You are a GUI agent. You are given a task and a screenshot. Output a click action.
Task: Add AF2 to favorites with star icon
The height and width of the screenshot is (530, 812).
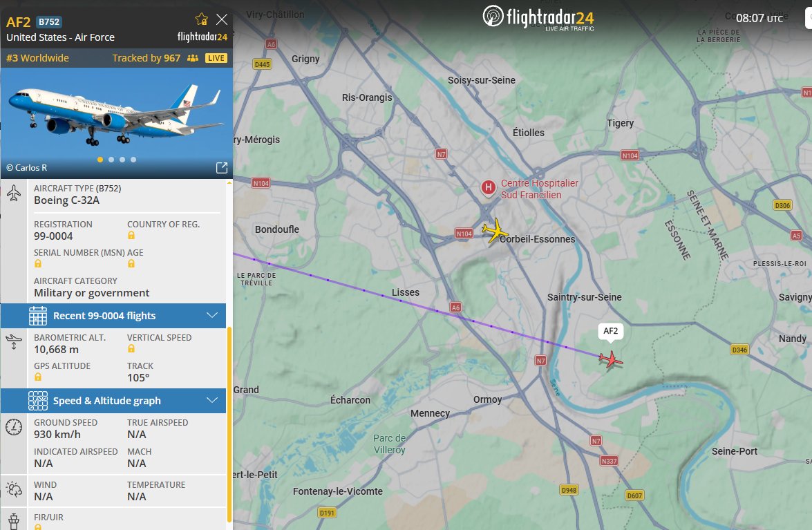coord(202,19)
